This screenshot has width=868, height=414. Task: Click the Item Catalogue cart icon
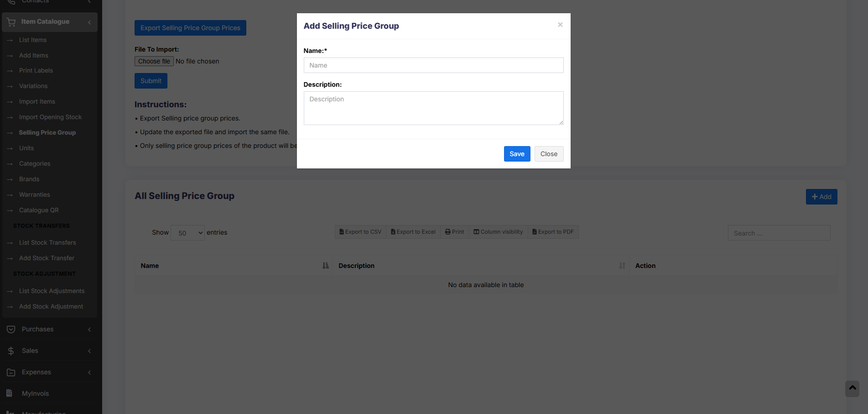click(11, 22)
